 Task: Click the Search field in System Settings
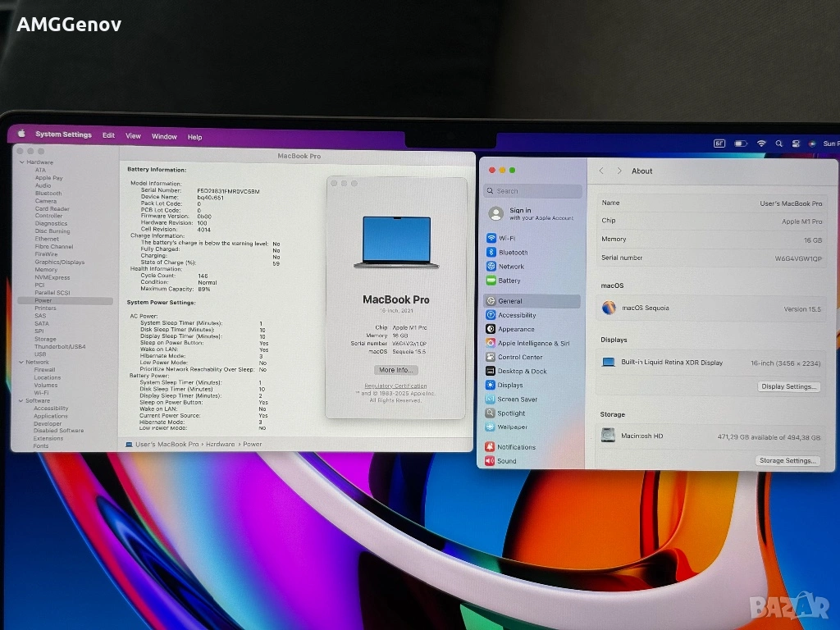[533, 191]
